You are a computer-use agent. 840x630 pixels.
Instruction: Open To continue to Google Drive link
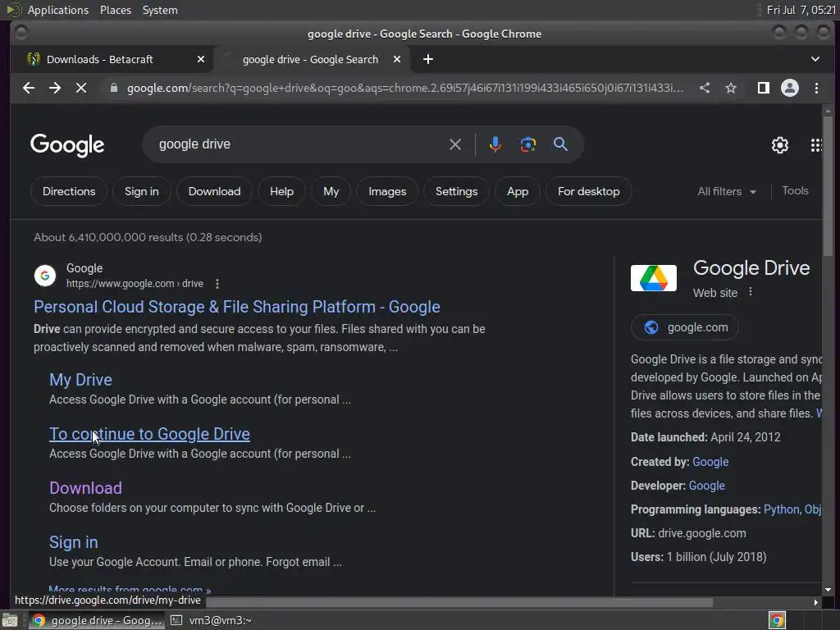(149, 434)
